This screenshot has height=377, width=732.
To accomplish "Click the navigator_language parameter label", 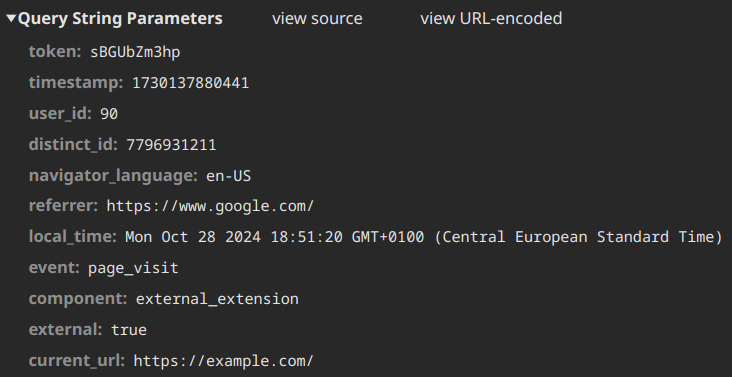I will [113, 175].
